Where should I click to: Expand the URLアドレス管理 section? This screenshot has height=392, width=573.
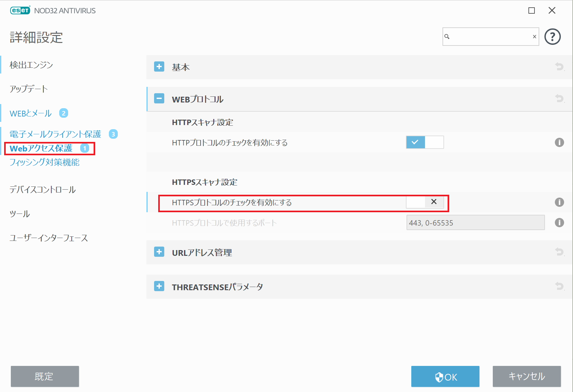(x=159, y=252)
